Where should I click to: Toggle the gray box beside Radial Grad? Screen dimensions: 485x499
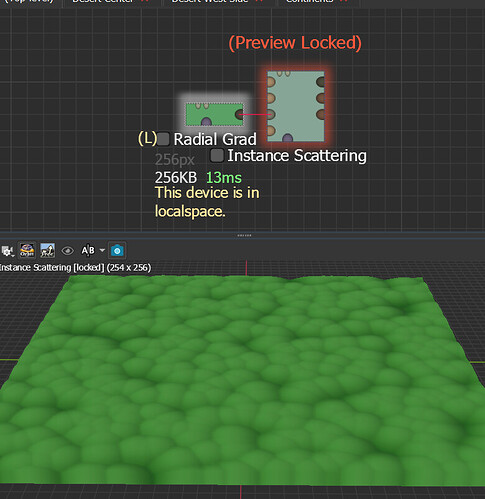click(163, 139)
